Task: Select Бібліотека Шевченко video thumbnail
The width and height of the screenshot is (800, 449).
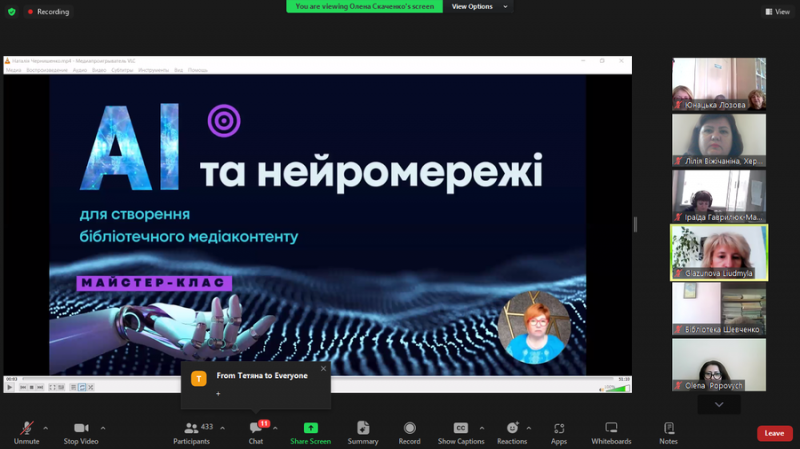Action: click(719, 309)
